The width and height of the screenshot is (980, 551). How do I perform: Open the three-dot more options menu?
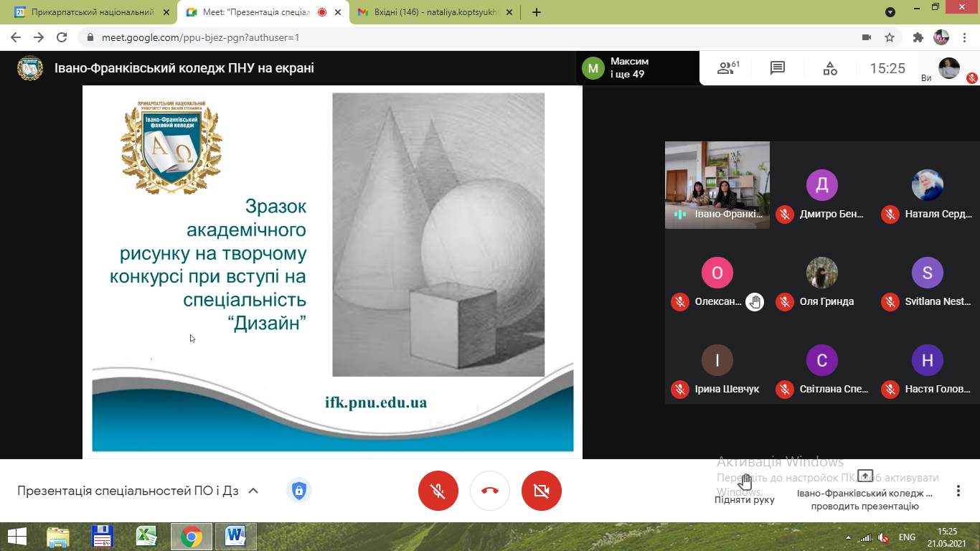pos(958,491)
